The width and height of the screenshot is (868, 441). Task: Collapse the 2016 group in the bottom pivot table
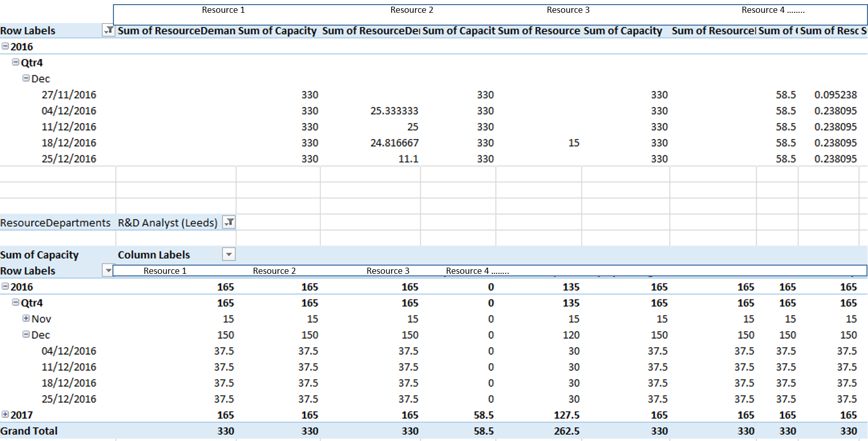click(5, 286)
